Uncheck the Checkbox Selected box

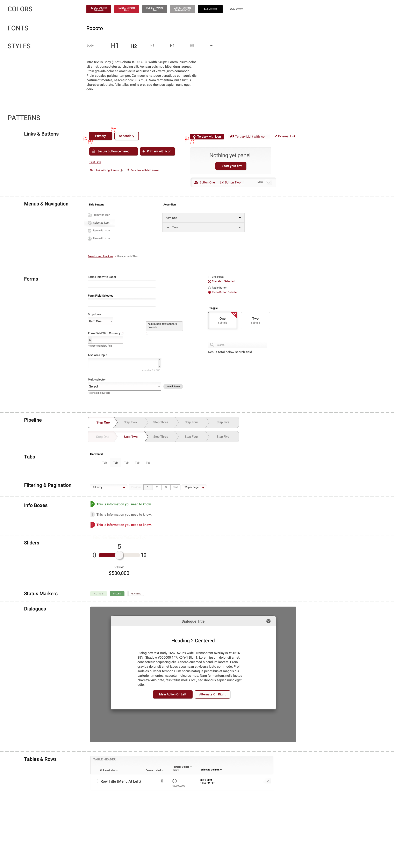209,281
